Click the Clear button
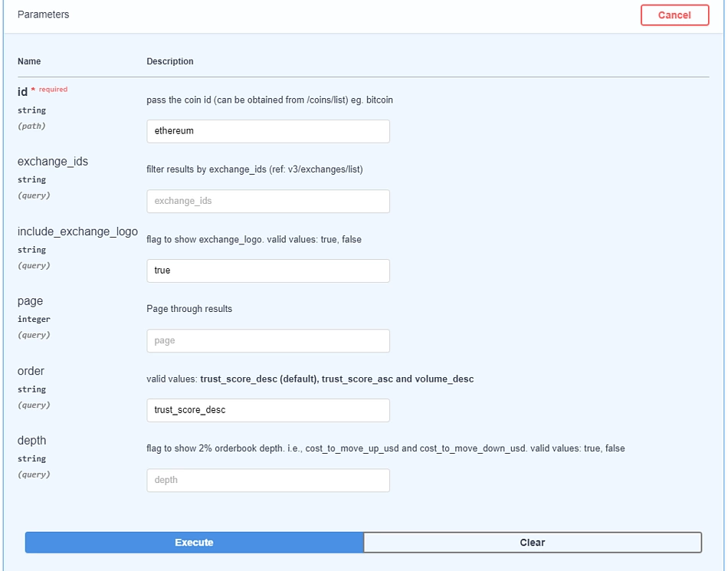The width and height of the screenshot is (728, 571). pyautogui.click(x=533, y=542)
